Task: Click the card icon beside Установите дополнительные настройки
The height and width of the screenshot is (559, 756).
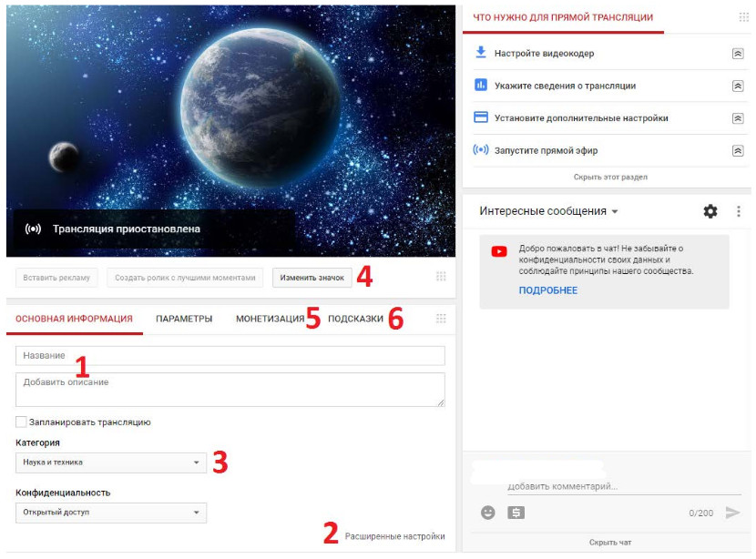Action: point(481,117)
